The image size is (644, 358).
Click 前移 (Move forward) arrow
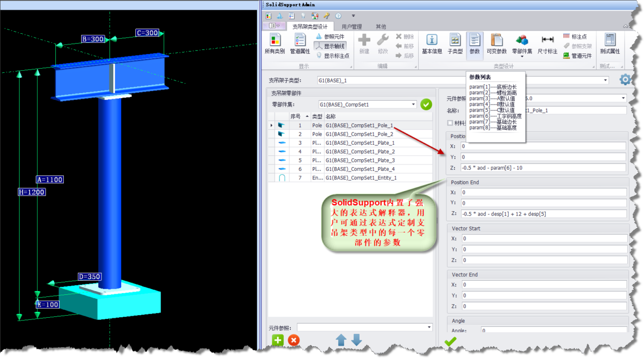pyautogui.click(x=405, y=46)
